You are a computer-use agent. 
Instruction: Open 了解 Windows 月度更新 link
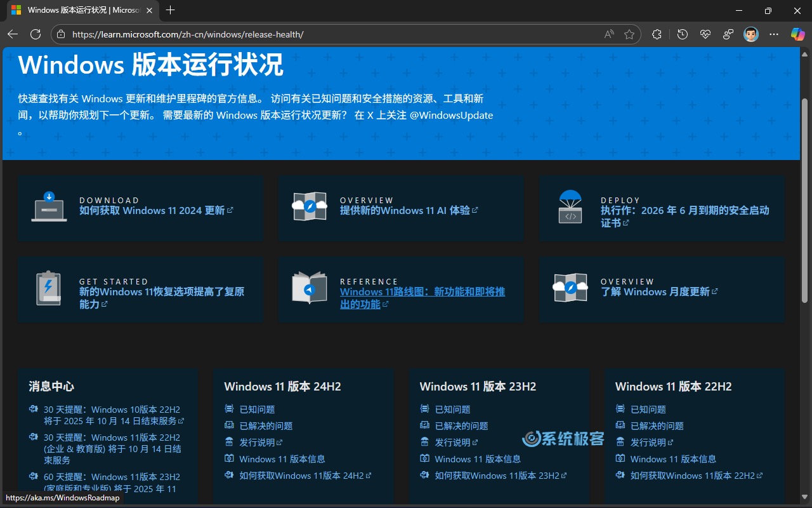click(659, 291)
